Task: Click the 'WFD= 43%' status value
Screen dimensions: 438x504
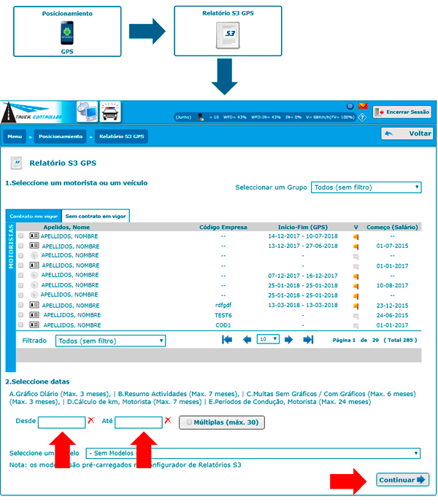Action: point(235,117)
